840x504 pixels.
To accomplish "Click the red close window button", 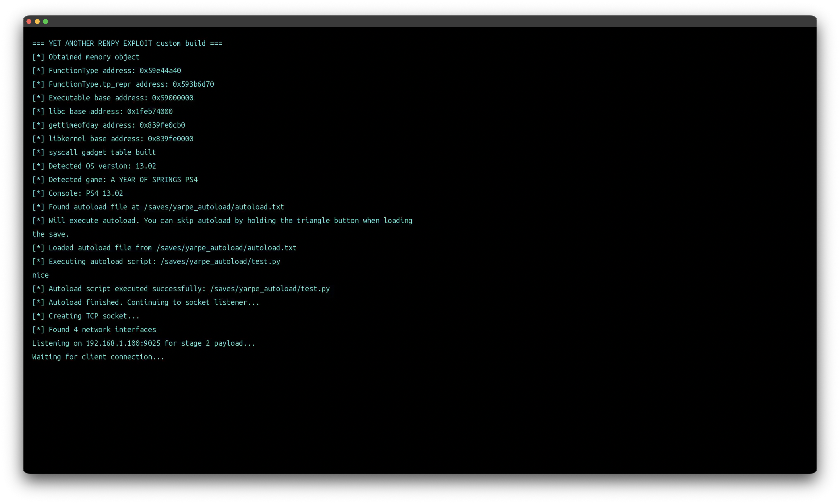I will 29,22.
